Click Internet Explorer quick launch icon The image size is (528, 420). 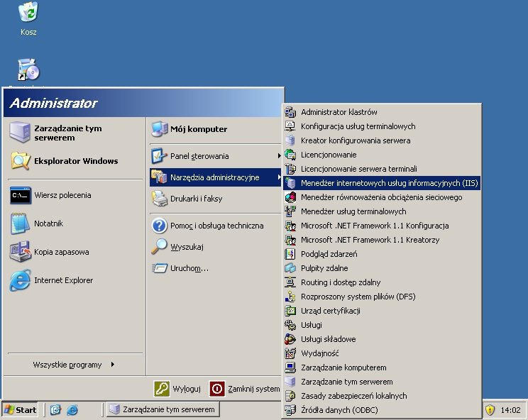pyautogui.click(x=72, y=409)
